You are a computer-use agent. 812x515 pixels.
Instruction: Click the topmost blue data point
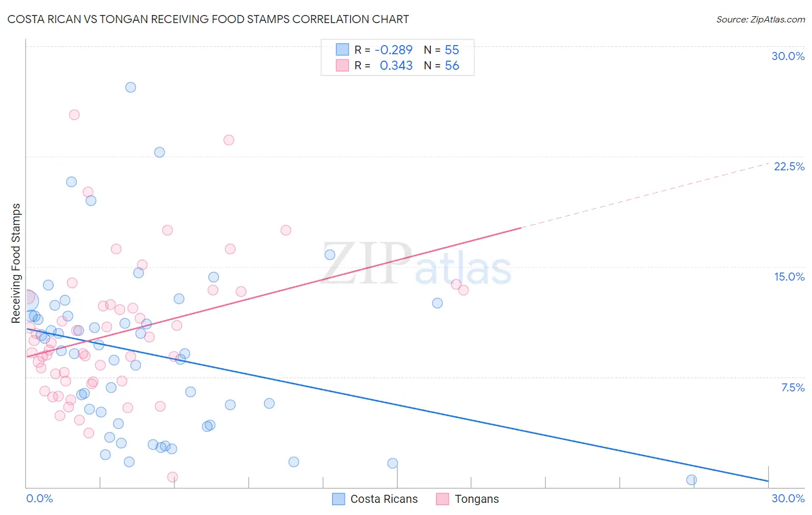131,87
